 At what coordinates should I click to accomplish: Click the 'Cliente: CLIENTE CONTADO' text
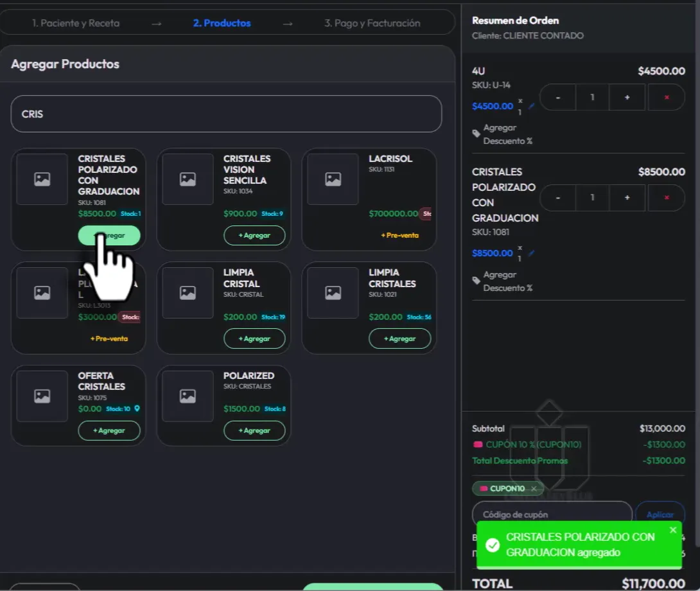click(x=528, y=36)
